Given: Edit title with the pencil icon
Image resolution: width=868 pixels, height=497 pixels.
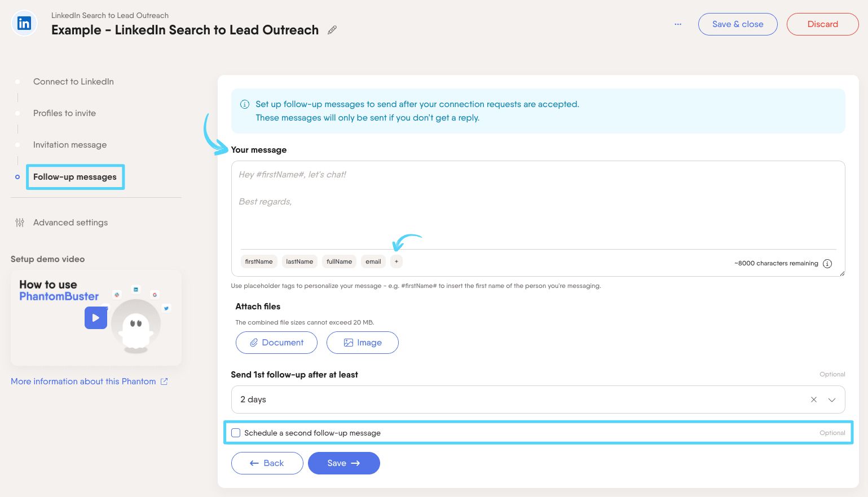Looking at the screenshot, I should (x=332, y=30).
